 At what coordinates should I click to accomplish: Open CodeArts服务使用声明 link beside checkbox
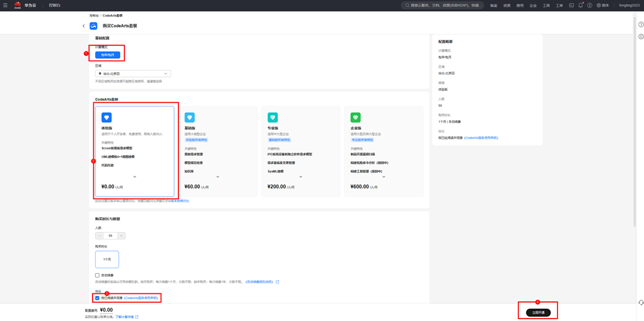[x=141, y=298]
